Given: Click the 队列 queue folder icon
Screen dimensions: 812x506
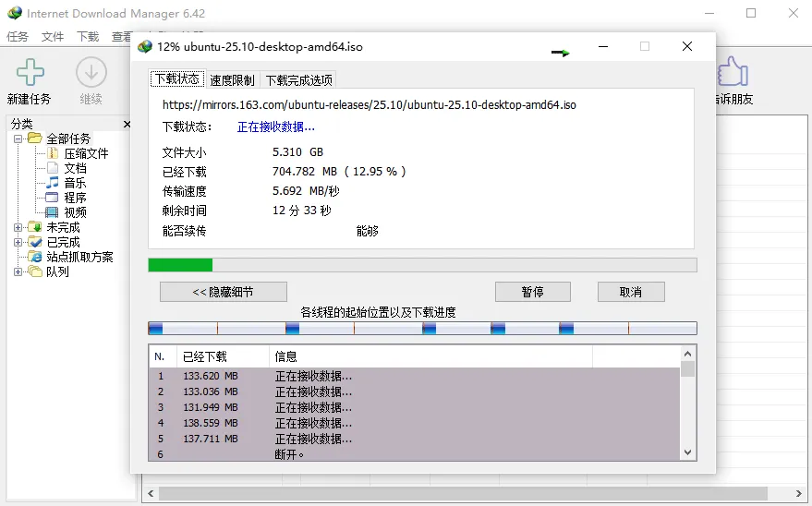Looking at the screenshot, I should point(35,271).
